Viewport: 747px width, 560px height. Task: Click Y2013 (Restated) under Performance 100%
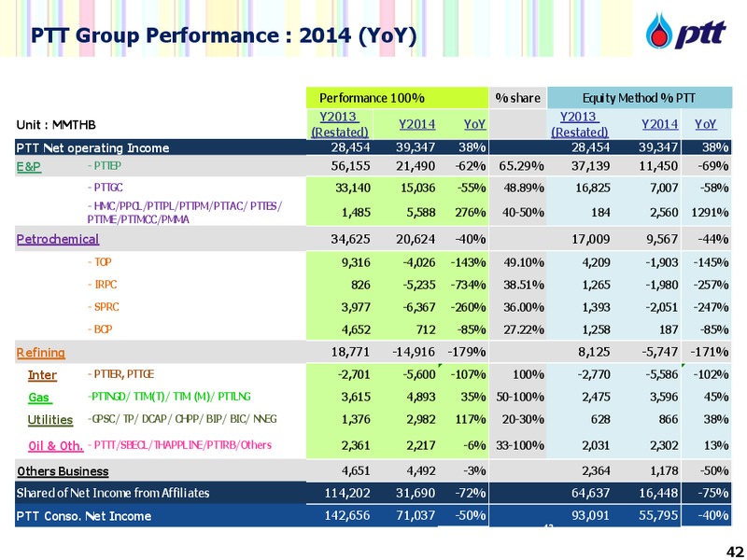(339, 124)
